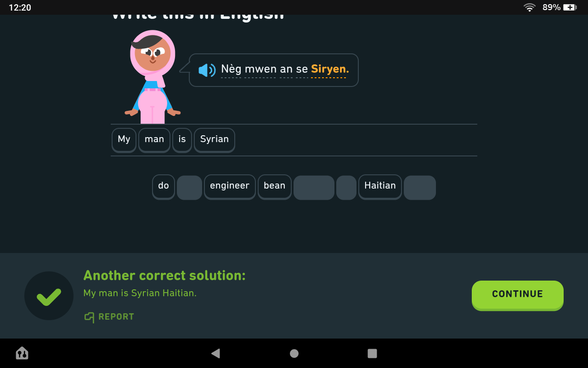The image size is (588, 368).
Task: Remove the "My" tile from answer
Action: [x=124, y=140]
